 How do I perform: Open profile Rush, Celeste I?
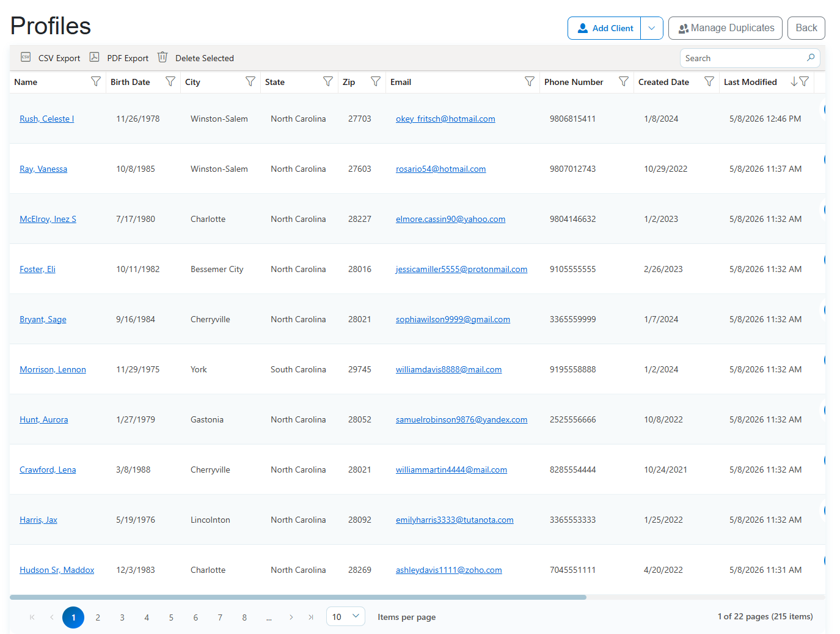[46, 119]
